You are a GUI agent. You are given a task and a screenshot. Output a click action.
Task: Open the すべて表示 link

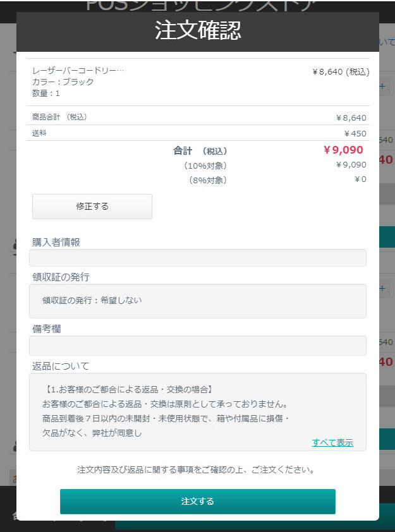332,442
